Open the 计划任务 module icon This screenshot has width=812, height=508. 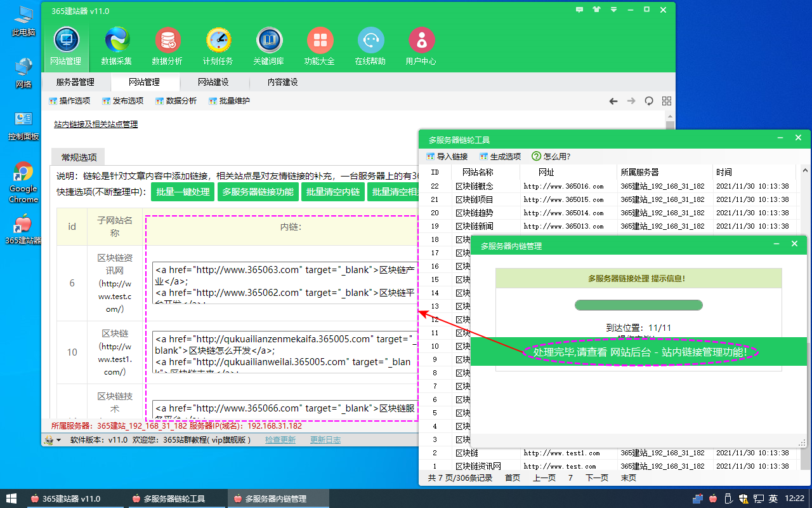click(x=218, y=46)
